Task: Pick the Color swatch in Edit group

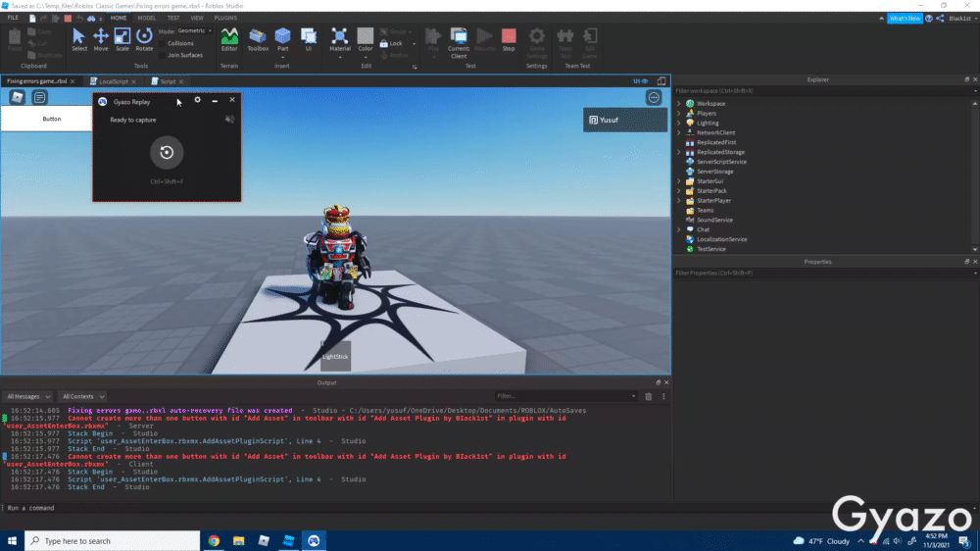Action: [365, 35]
